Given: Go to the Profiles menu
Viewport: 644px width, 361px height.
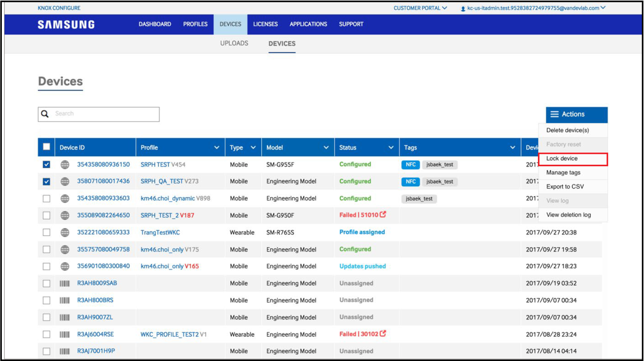Looking at the screenshot, I should click(195, 24).
